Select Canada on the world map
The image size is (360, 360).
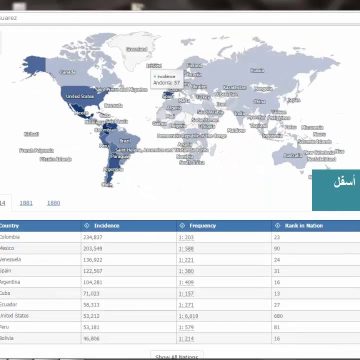pos(67,72)
